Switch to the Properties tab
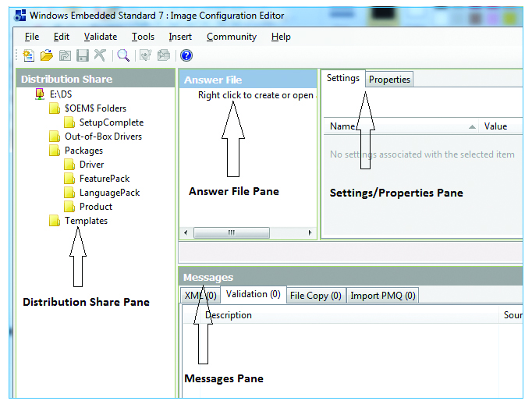This screenshot has width=532, height=408. [389, 80]
